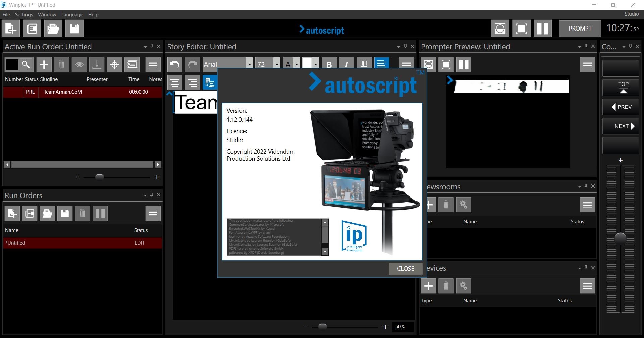Open the white highlight color dropdown

coord(315,64)
